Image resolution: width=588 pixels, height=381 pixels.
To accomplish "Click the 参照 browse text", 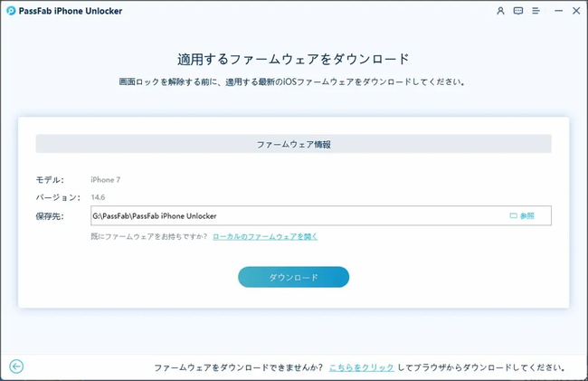I will point(526,215).
